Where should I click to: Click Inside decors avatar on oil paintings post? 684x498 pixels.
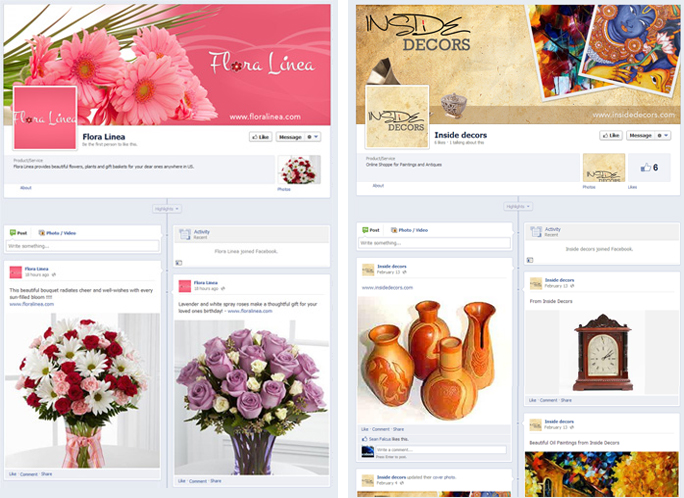(536, 425)
